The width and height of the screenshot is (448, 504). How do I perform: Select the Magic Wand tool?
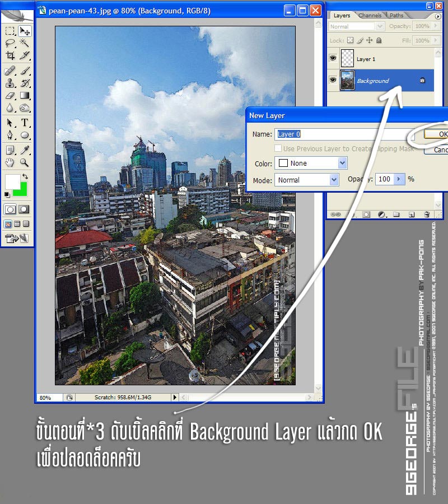(25, 43)
